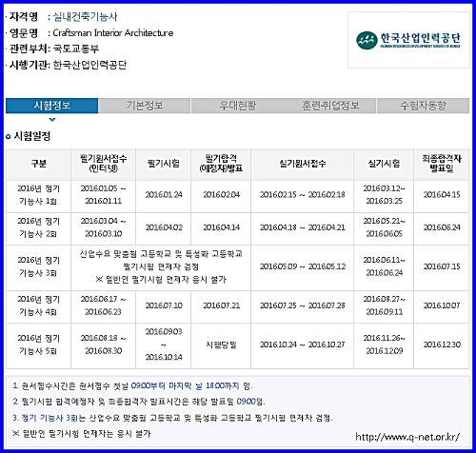Select the 2016년 정기 기능사 4회 row label
This screenshot has height=453, width=476.
(x=38, y=305)
